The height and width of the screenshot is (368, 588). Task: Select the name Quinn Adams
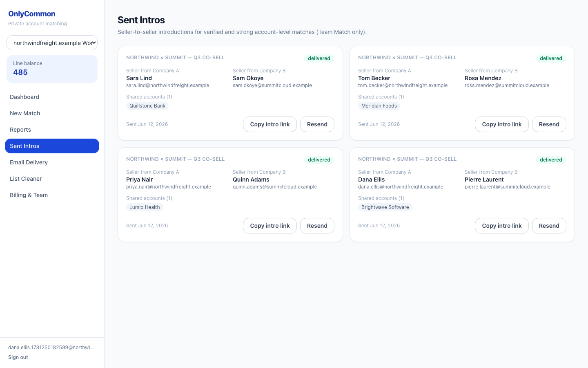pyautogui.click(x=251, y=180)
